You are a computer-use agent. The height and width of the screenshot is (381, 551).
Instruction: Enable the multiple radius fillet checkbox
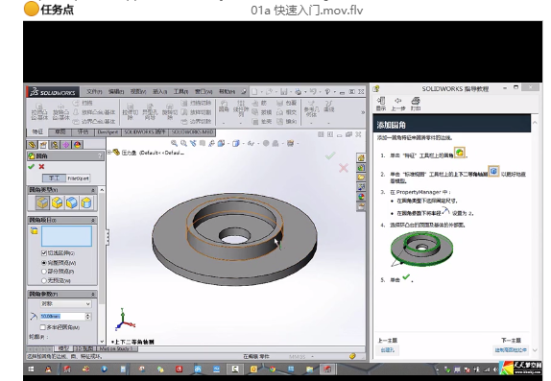(x=43, y=327)
